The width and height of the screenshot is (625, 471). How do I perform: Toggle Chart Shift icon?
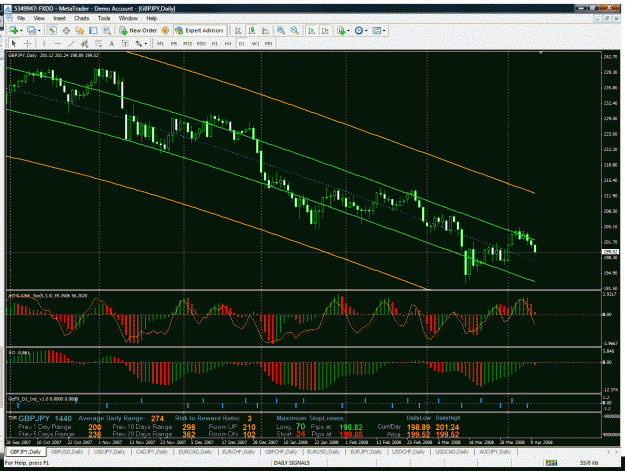[325, 31]
